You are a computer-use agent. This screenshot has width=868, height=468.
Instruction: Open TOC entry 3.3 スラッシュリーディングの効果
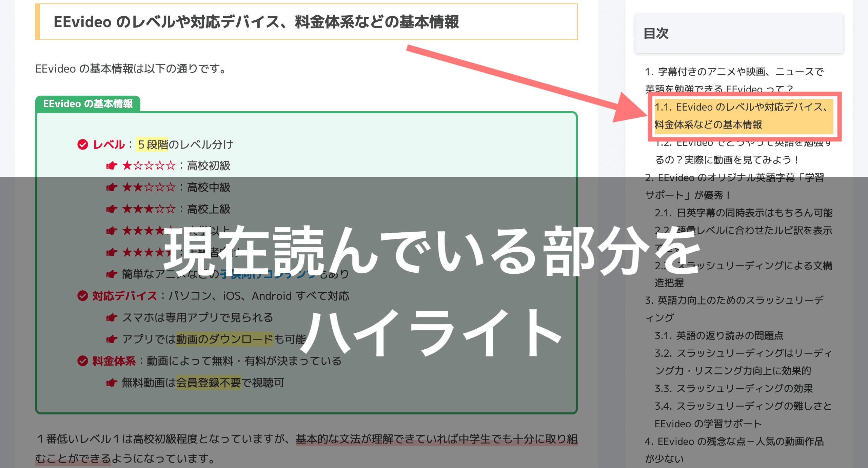click(x=734, y=388)
